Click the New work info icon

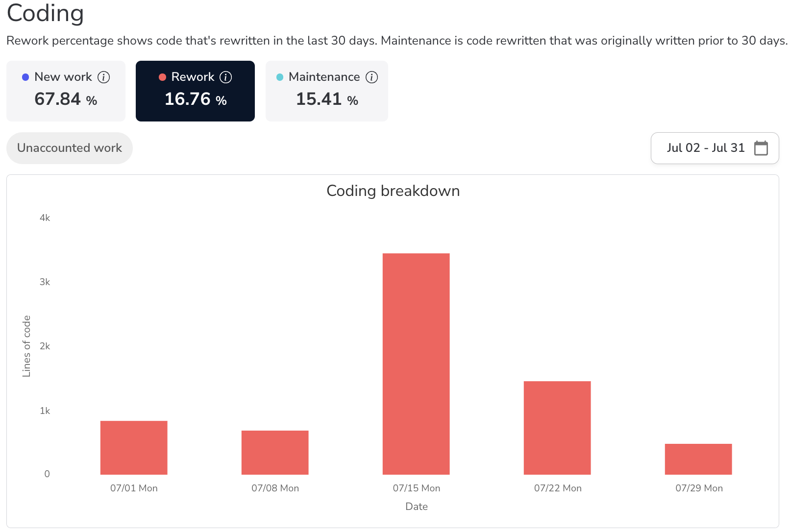[x=103, y=77]
